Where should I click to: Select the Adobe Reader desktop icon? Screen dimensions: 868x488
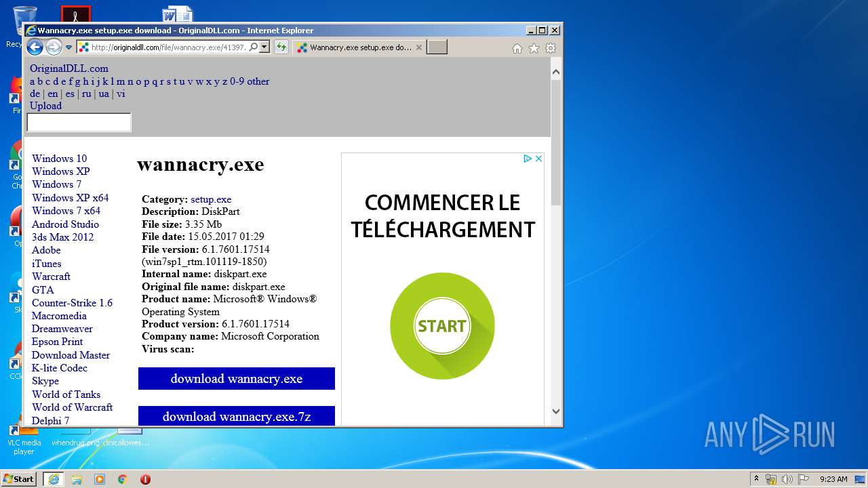76,14
